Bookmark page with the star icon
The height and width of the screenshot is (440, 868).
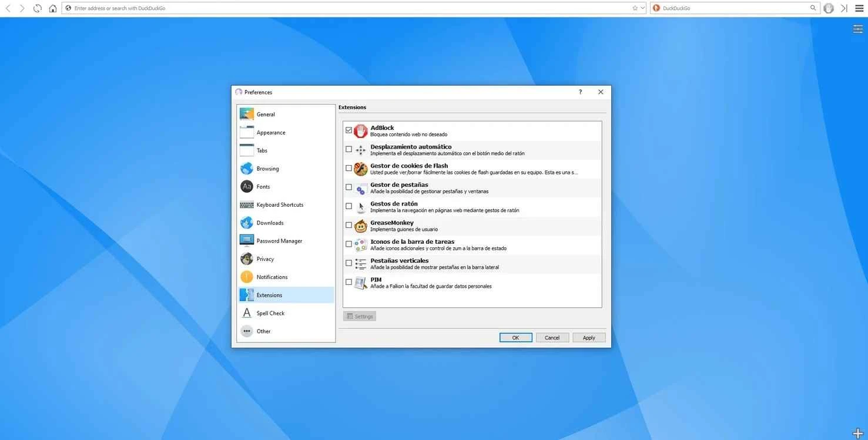(x=635, y=8)
